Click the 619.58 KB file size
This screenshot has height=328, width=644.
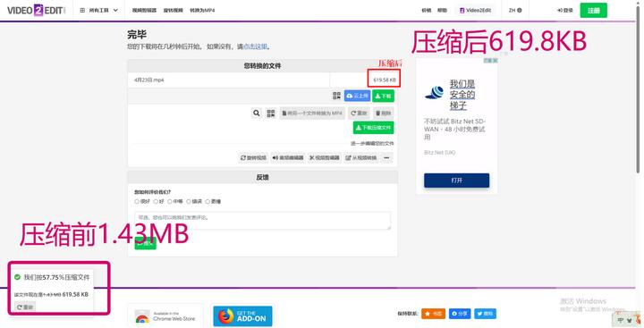pos(385,80)
